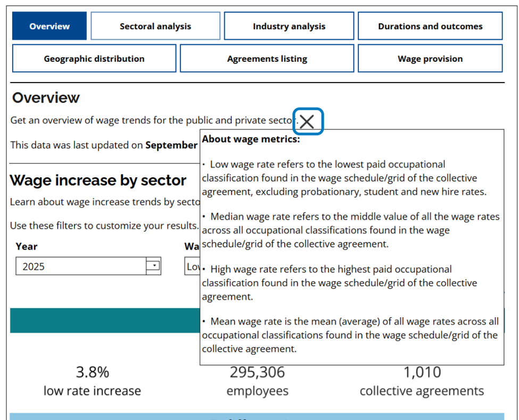View the Wage provision tab
The height and width of the screenshot is (420, 519).
pos(430,59)
